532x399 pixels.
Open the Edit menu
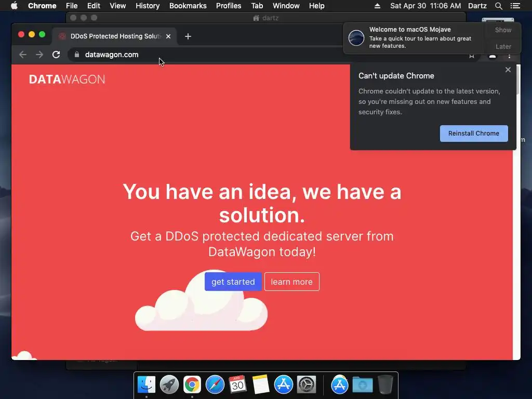point(94,6)
